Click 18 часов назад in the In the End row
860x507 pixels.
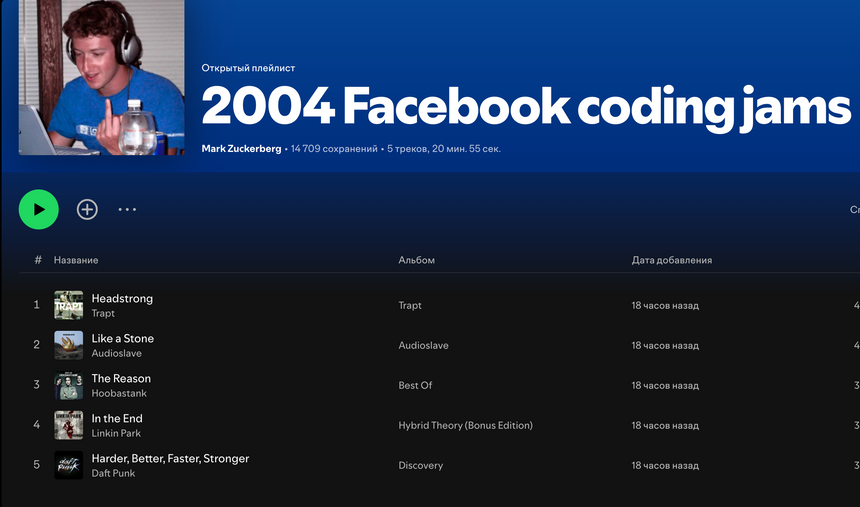click(665, 426)
